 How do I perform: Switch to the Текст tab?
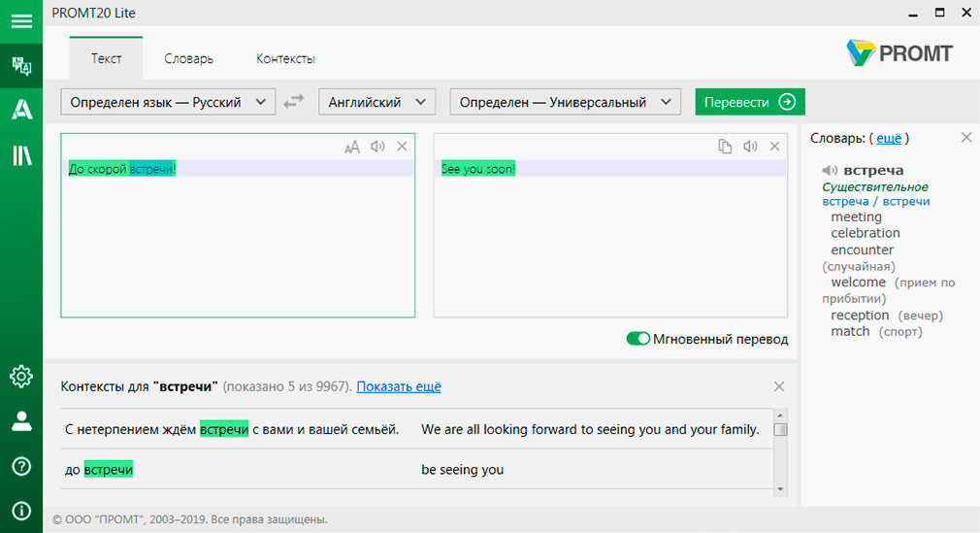(107, 58)
